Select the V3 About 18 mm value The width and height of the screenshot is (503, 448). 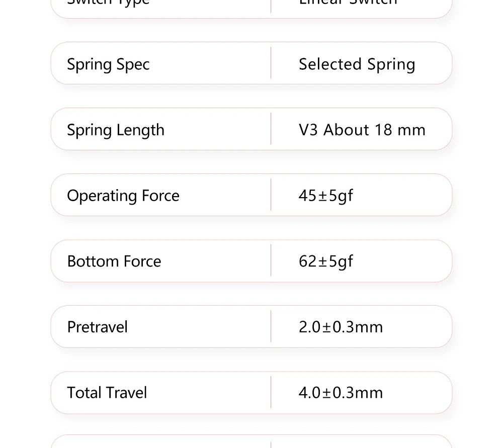click(x=362, y=130)
